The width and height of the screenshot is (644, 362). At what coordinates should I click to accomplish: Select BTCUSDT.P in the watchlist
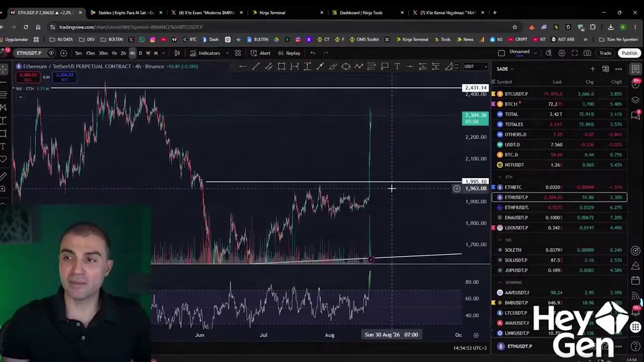point(559,94)
